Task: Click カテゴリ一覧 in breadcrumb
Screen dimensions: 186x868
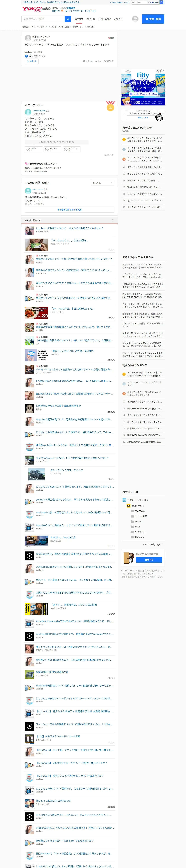Action: coord(42,27)
